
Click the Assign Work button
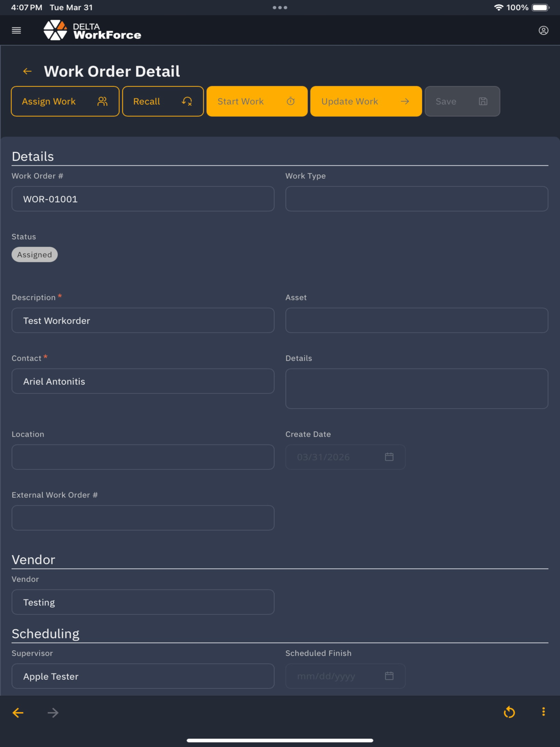click(65, 101)
